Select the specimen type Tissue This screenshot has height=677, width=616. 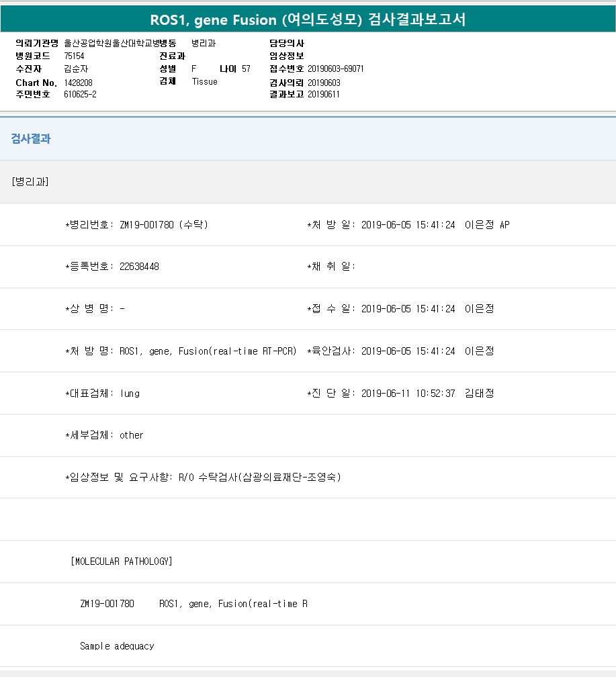[x=204, y=82]
